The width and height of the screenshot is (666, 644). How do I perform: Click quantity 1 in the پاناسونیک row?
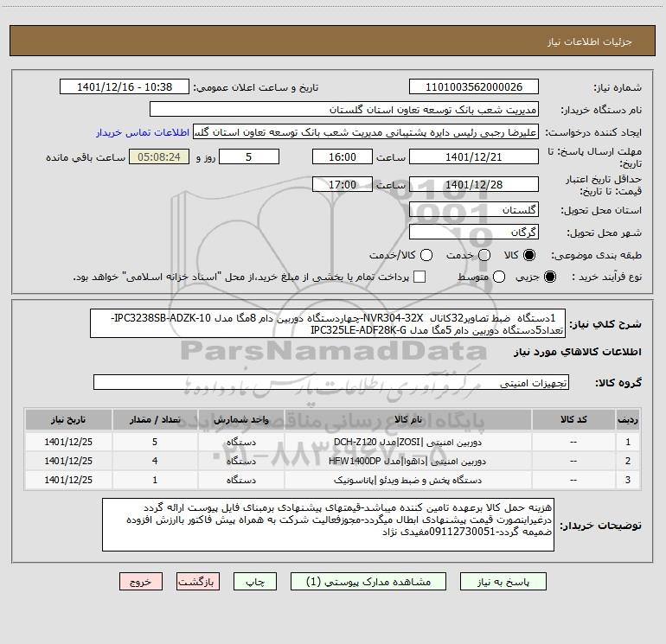(155, 480)
